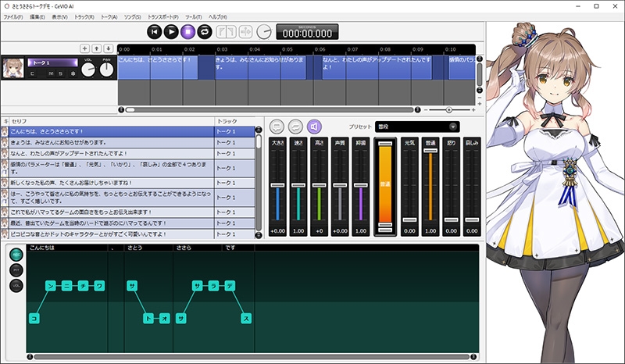Select the きょうは、みなさんに clip on the timeline

coord(260,67)
